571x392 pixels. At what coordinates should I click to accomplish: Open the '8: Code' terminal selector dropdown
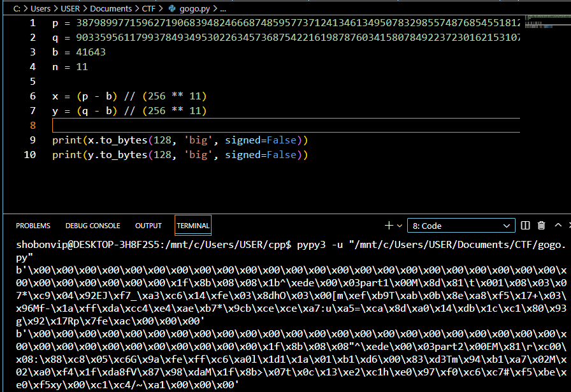pyautogui.click(x=461, y=226)
